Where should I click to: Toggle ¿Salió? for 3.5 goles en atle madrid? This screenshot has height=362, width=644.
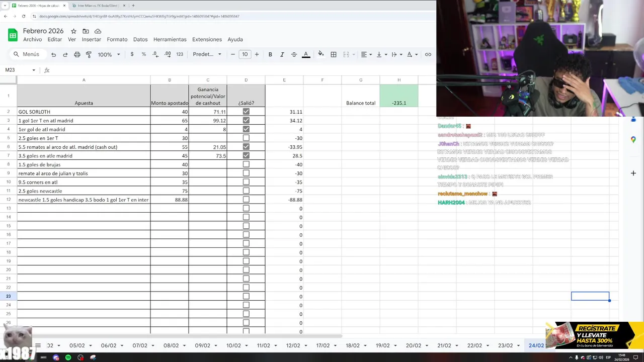[246, 156]
